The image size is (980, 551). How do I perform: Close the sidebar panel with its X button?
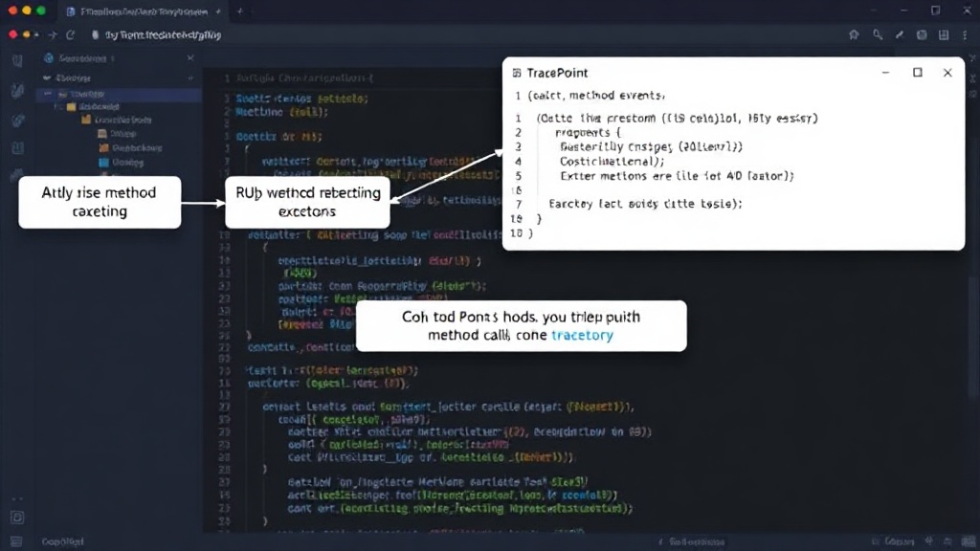coord(190,58)
